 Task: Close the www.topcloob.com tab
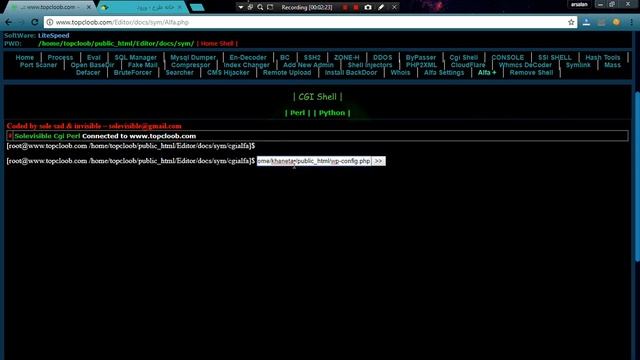pyautogui.click(x=89, y=7)
